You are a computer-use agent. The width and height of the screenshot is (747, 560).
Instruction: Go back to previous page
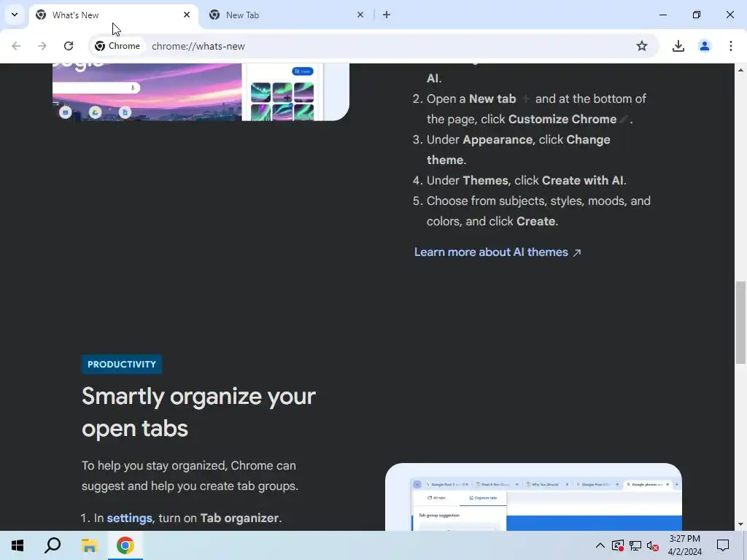[x=16, y=46]
